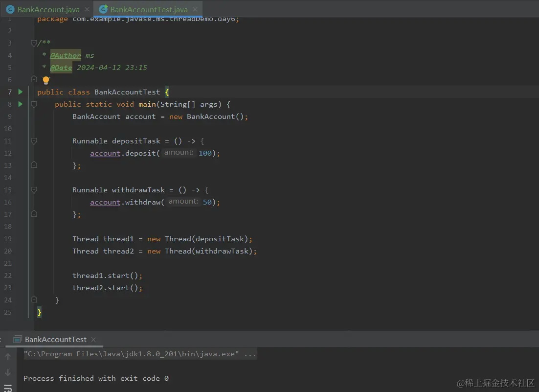Click the value 50 in the withdraw call
The height and width of the screenshot is (392, 539).
pyautogui.click(x=207, y=202)
